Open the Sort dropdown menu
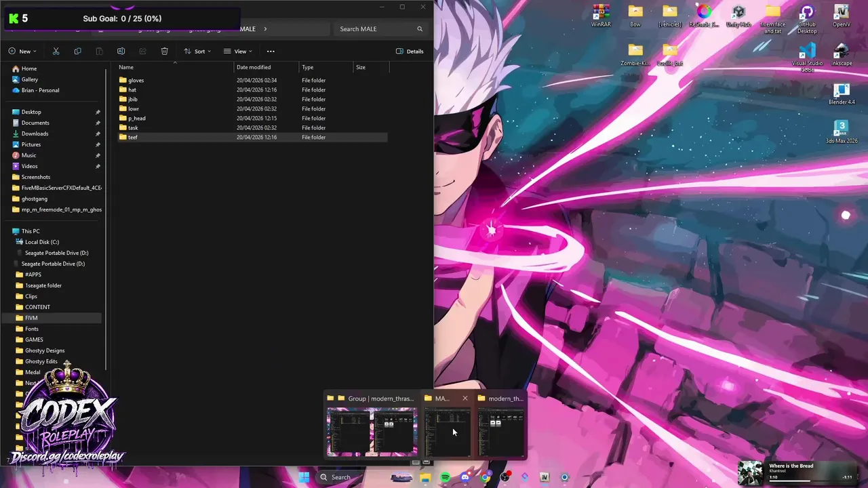868x488 pixels. click(197, 51)
